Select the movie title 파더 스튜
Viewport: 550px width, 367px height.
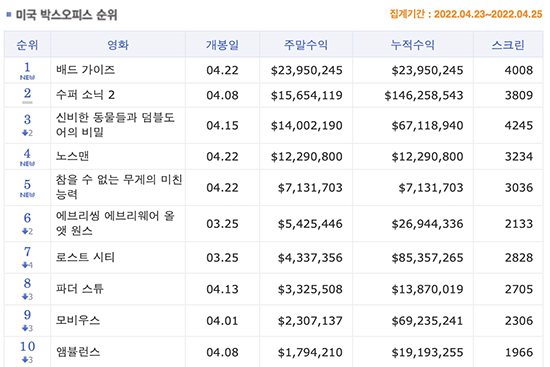click(80, 289)
